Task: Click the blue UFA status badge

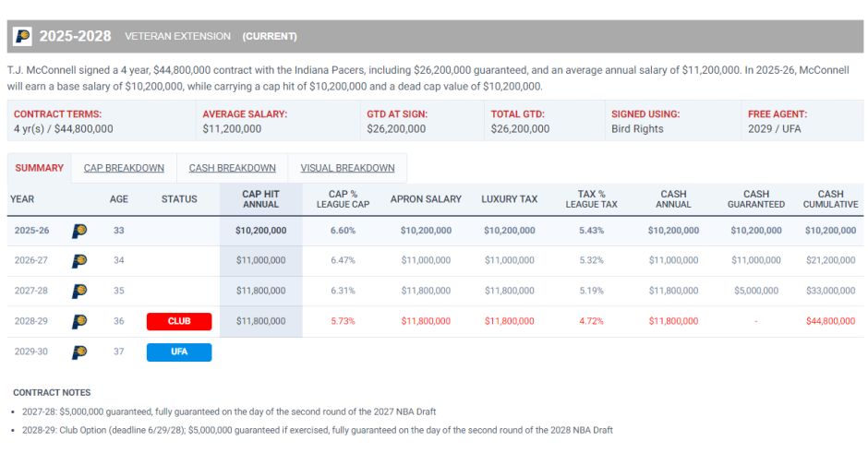Action: point(179,352)
